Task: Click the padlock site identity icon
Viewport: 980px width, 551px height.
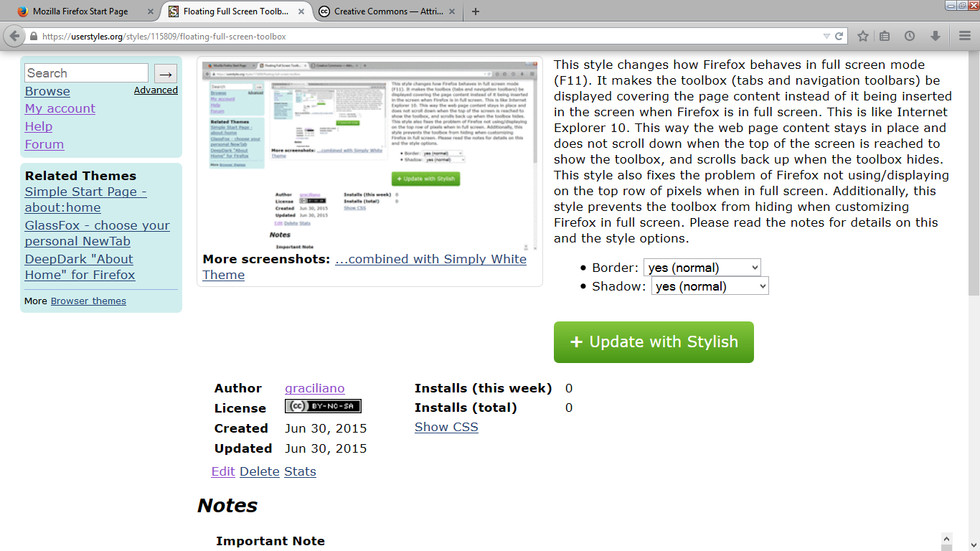Action: 33,37
